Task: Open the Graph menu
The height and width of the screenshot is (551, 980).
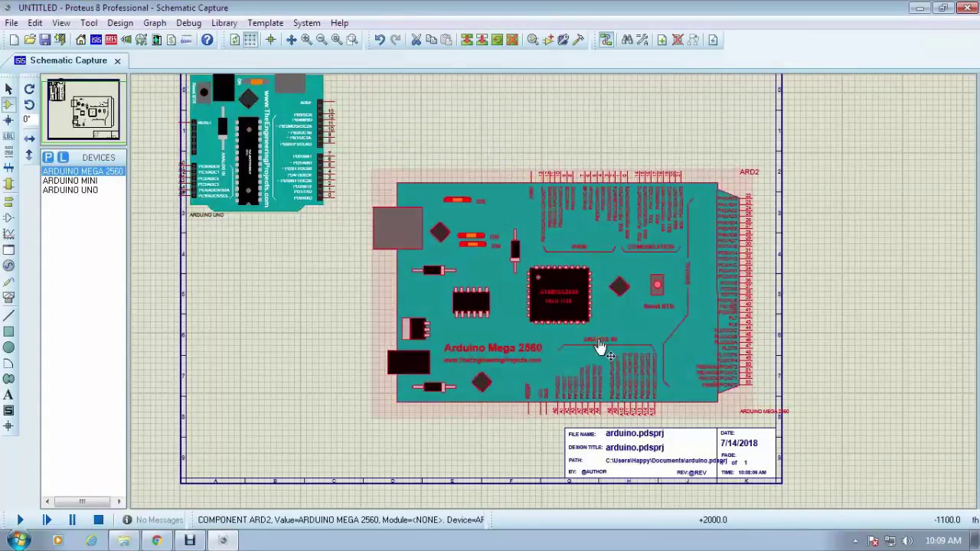Action: pyautogui.click(x=155, y=23)
